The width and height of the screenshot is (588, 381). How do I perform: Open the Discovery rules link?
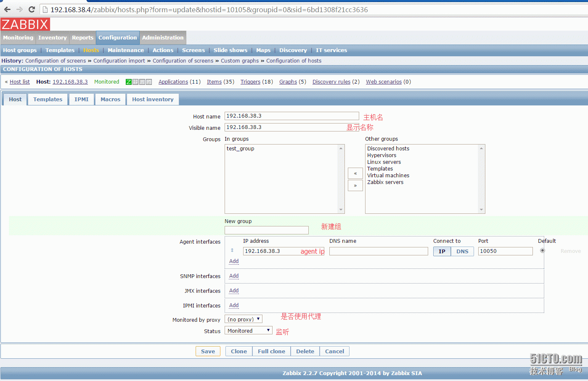[x=331, y=82]
